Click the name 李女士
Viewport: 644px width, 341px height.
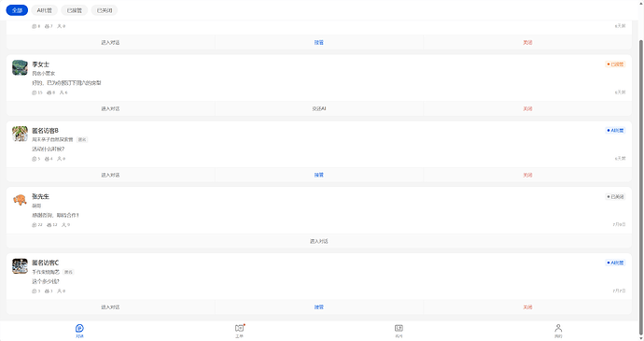click(41, 64)
